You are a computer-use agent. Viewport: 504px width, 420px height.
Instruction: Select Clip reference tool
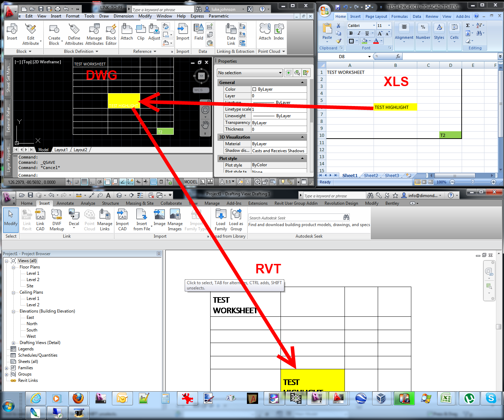(141, 32)
